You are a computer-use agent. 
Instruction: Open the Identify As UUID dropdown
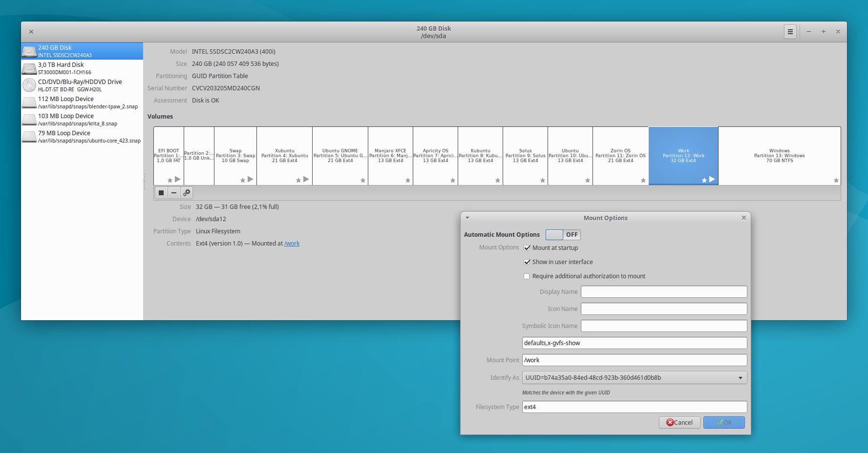(635, 378)
